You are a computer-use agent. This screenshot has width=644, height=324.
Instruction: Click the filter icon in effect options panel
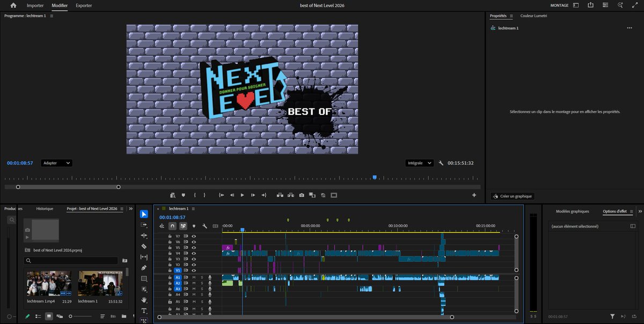(612, 316)
